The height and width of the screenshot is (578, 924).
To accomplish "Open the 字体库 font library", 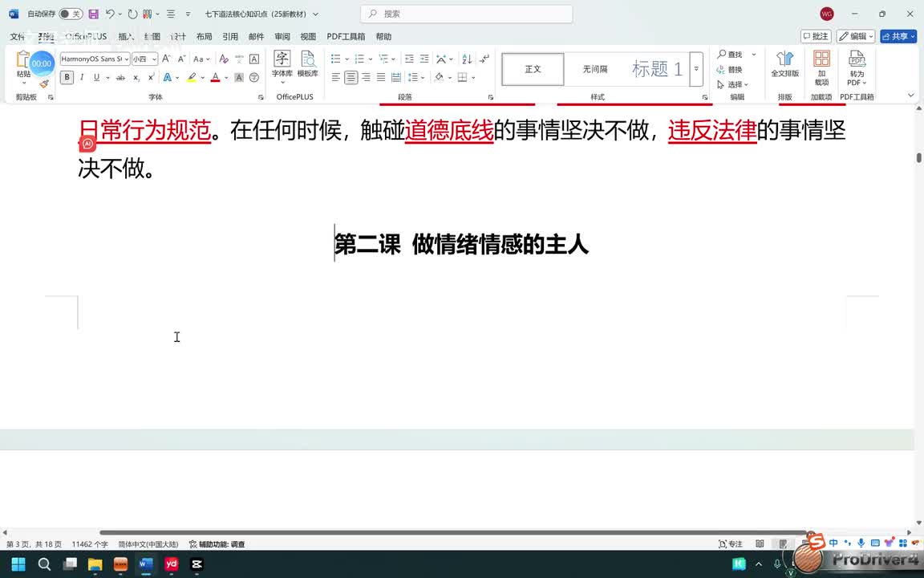I will pos(282,65).
